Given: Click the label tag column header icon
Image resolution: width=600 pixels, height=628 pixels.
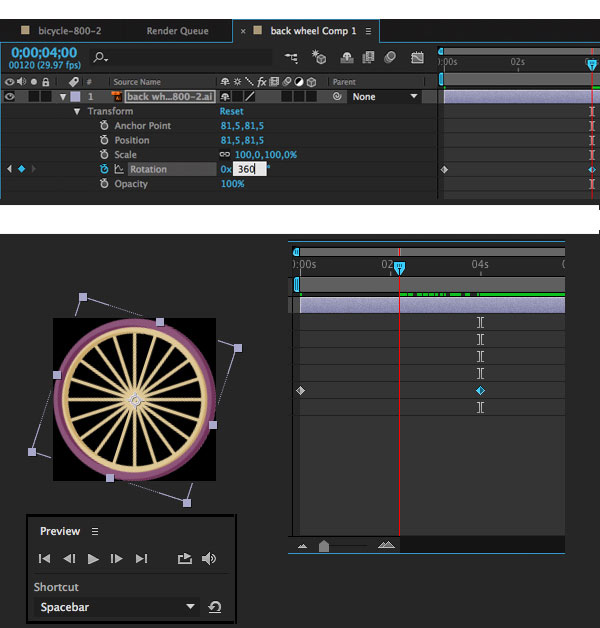Looking at the screenshot, I should (73, 82).
